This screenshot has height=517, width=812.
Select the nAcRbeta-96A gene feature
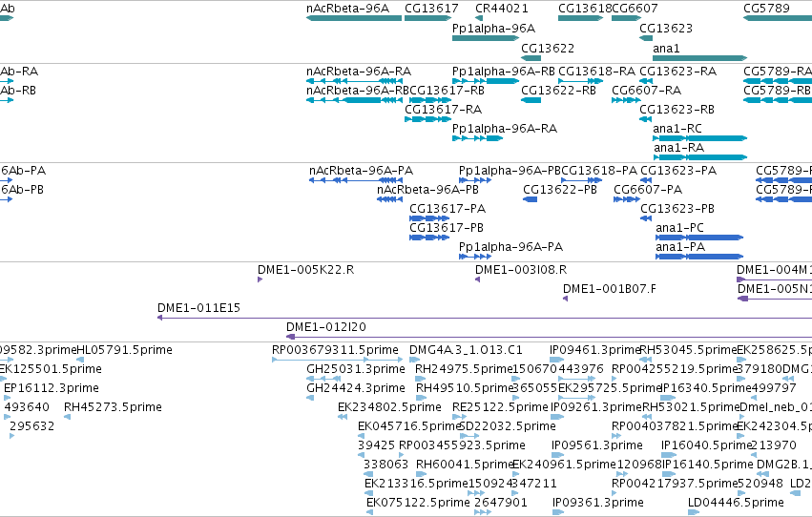354,18
